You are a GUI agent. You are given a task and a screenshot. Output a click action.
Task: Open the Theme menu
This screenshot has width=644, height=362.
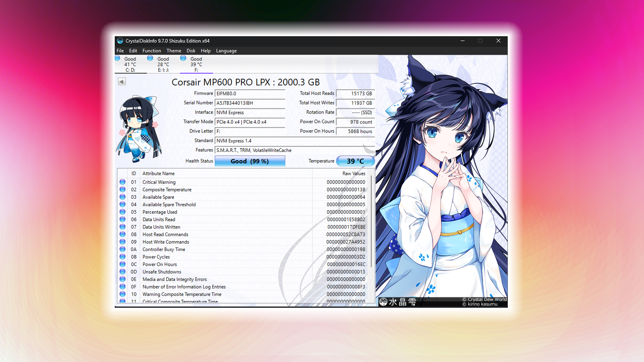pos(174,51)
